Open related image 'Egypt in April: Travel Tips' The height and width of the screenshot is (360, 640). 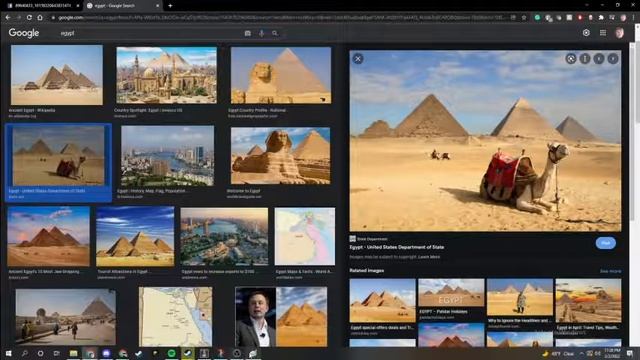[x=588, y=301]
